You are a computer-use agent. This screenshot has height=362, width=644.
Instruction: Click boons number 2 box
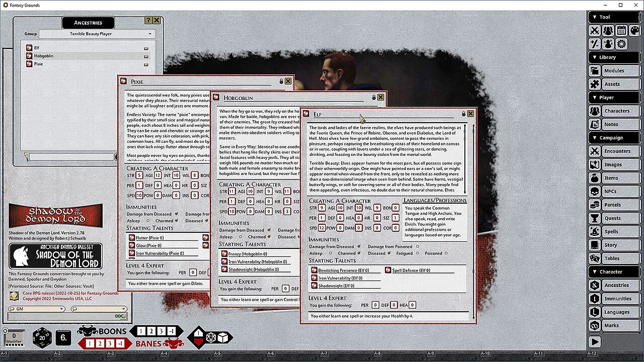151,331
